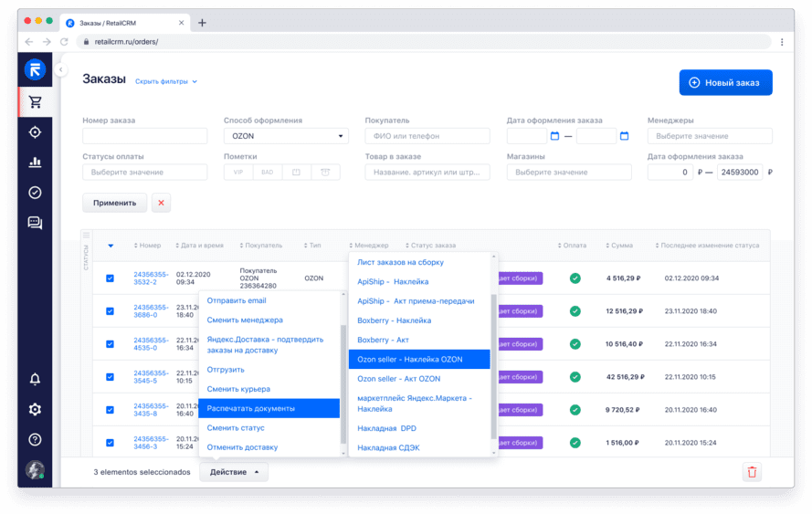Click the Применить button
Image resolution: width=812 pixels, height=514 pixels.
(x=114, y=203)
